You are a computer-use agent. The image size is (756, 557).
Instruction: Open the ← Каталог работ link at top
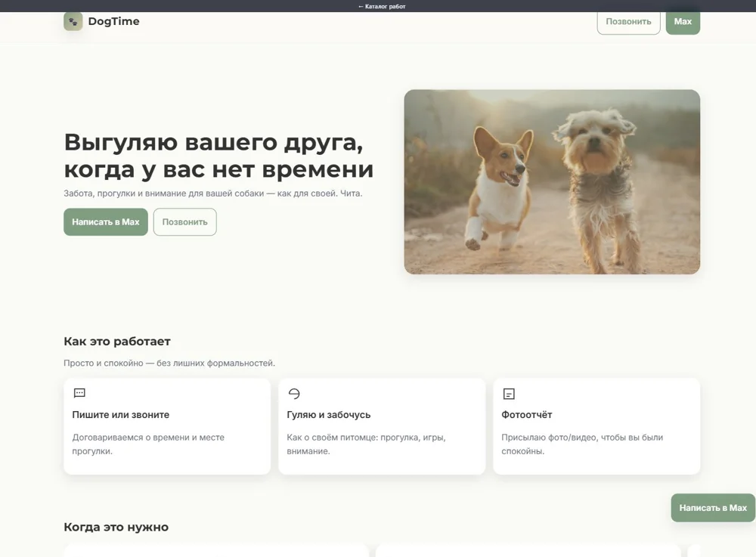click(x=382, y=6)
